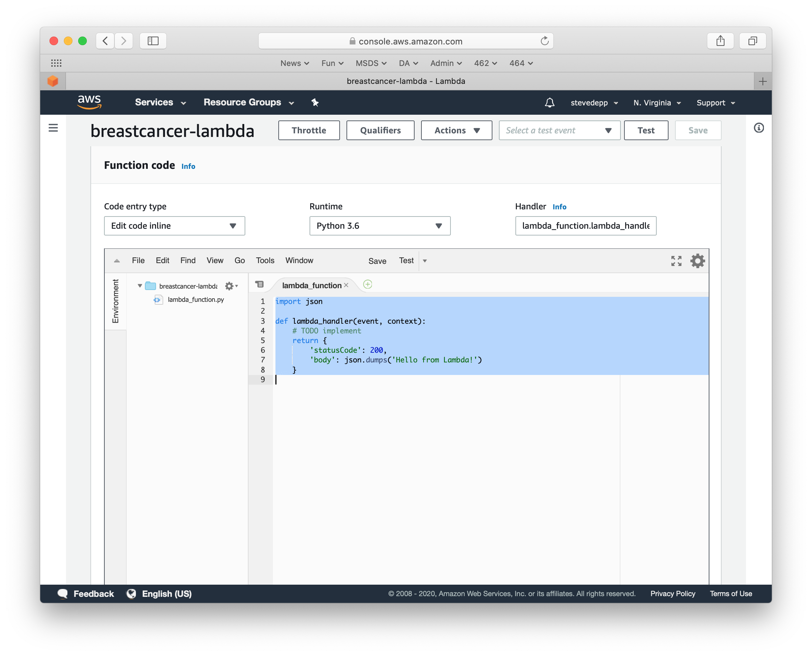Click the Throttle button
This screenshot has width=812, height=656.
click(309, 130)
